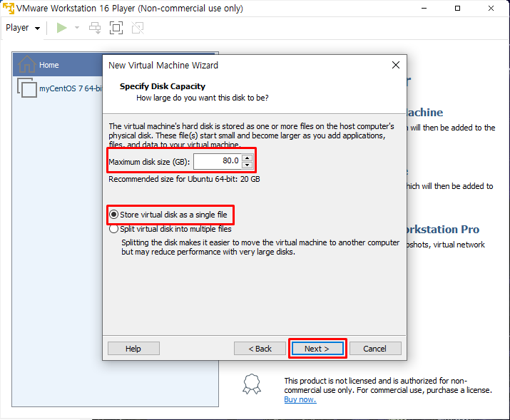Click the green Power On play icon
Image resolution: width=510 pixels, height=420 pixels.
click(x=61, y=28)
